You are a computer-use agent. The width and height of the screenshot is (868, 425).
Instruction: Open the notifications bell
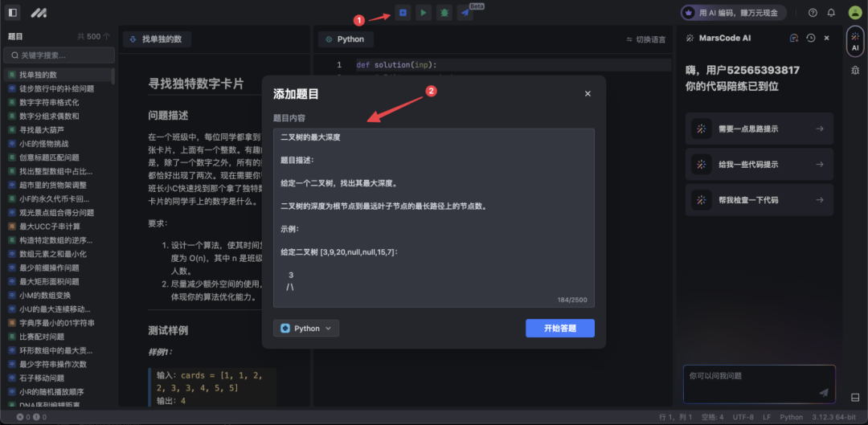click(x=831, y=12)
